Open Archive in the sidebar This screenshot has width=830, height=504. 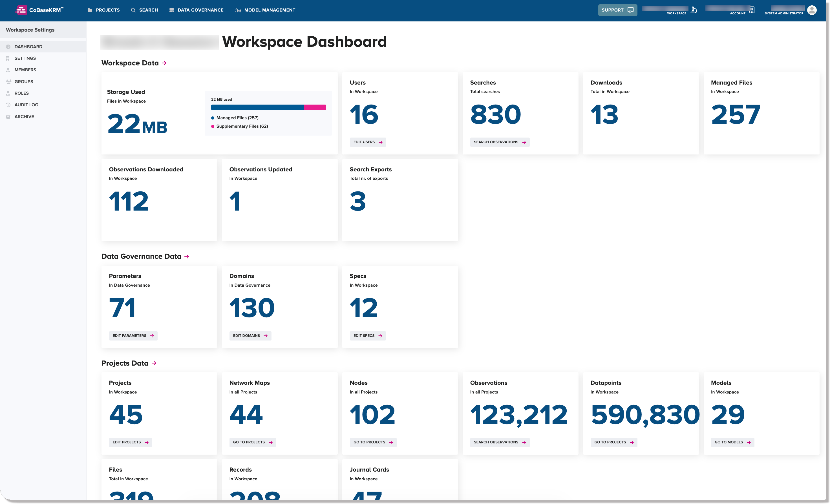[43, 117]
